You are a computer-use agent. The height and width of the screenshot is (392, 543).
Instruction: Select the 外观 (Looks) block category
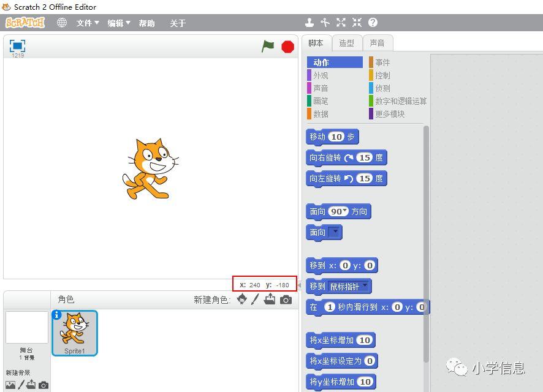pyautogui.click(x=321, y=75)
